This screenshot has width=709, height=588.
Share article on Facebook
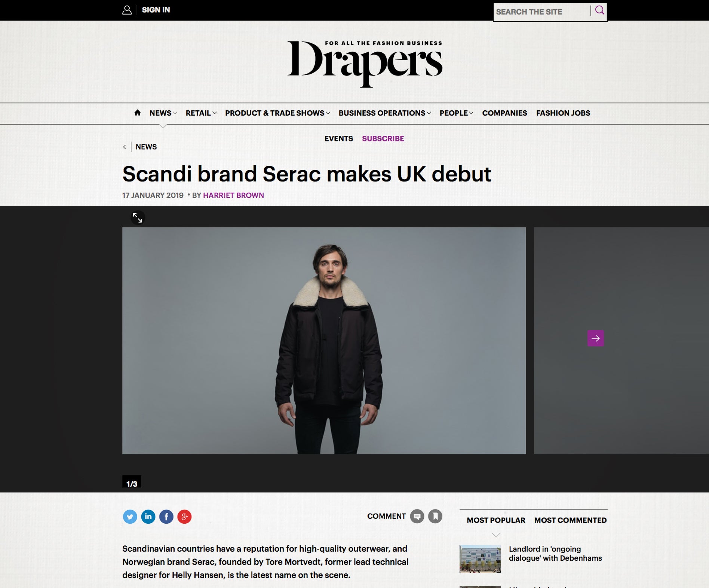click(166, 517)
